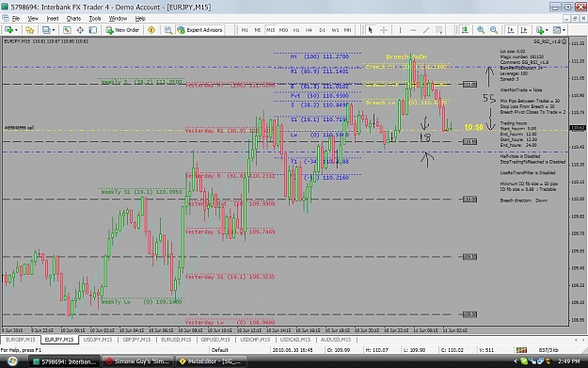The image size is (588, 368).
Task: Toggle the Chart Shift icon
Action: [x=524, y=30]
